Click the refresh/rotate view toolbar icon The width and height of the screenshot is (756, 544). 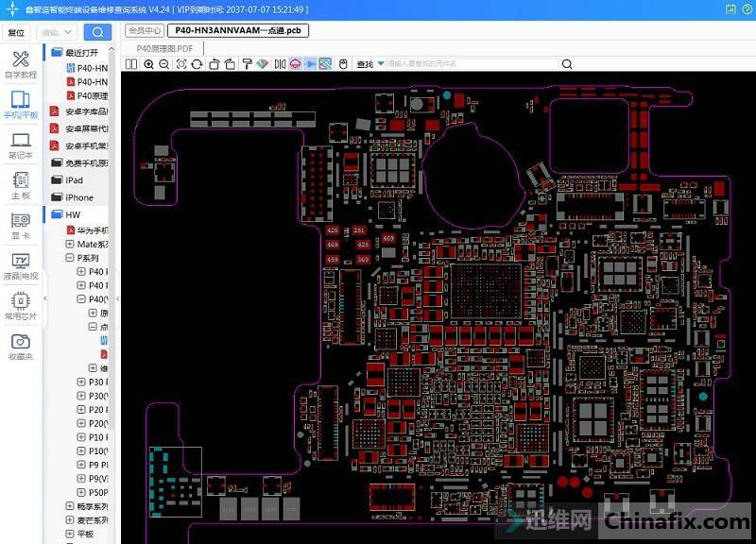(x=197, y=64)
